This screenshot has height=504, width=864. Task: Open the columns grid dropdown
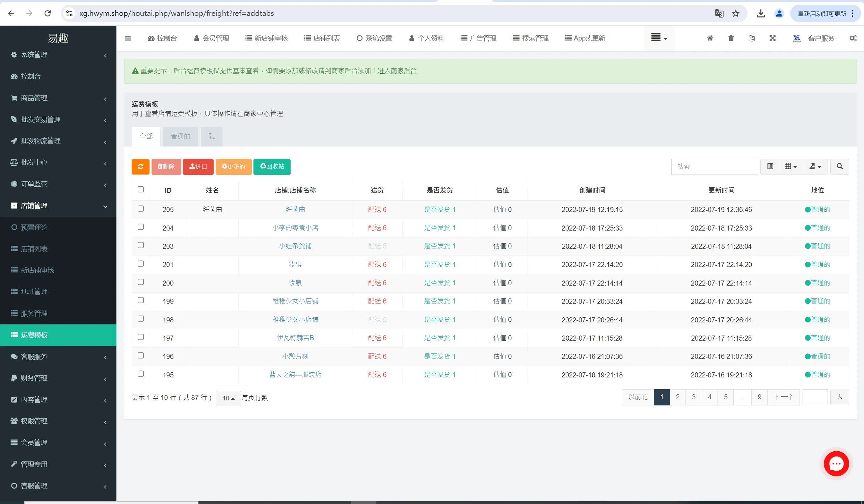[791, 167]
